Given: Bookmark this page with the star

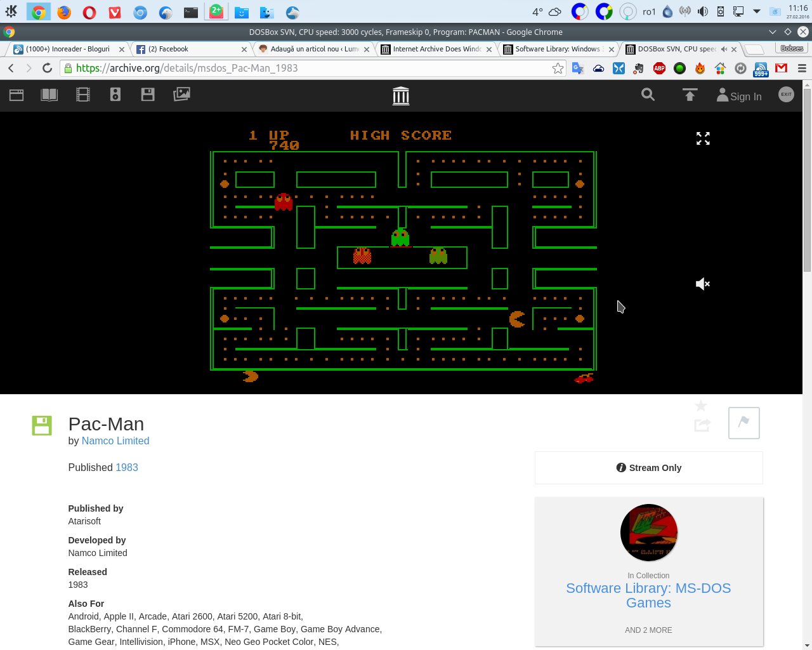Looking at the screenshot, I should 558,69.
